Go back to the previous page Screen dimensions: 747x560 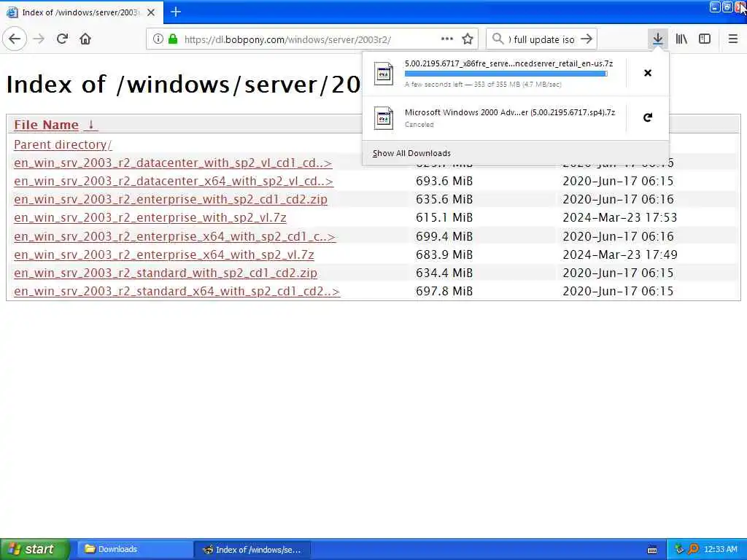click(x=15, y=39)
